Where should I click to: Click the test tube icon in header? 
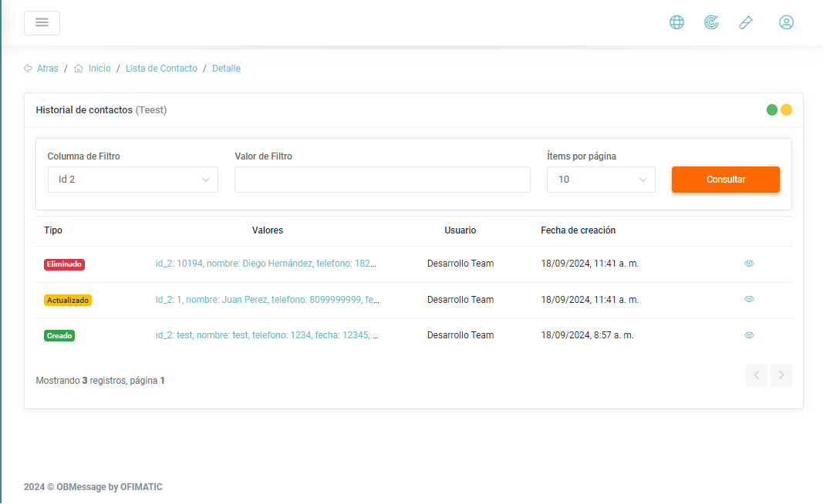click(x=746, y=22)
